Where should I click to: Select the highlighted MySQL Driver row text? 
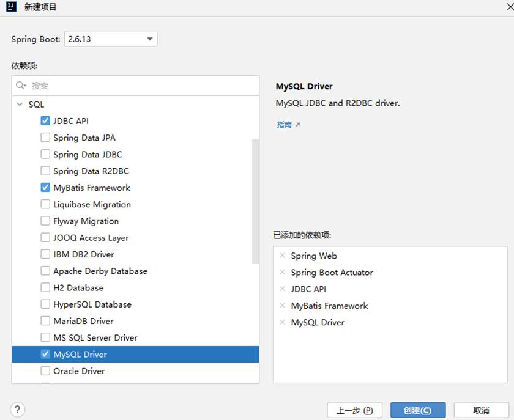pos(80,355)
